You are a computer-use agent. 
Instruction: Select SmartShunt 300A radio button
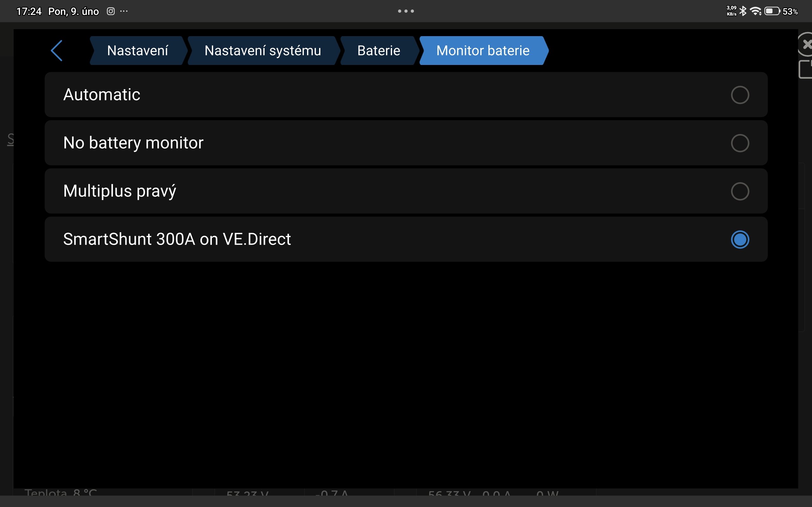(x=740, y=240)
